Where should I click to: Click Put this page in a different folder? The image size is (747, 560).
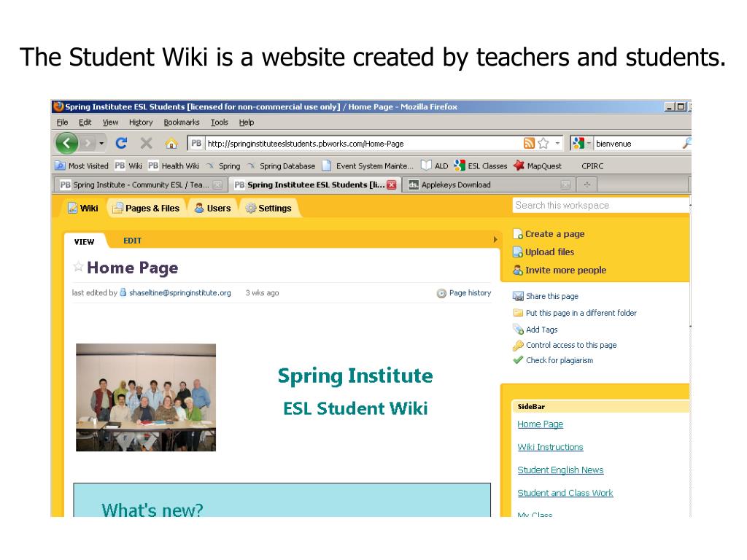pos(575,313)
